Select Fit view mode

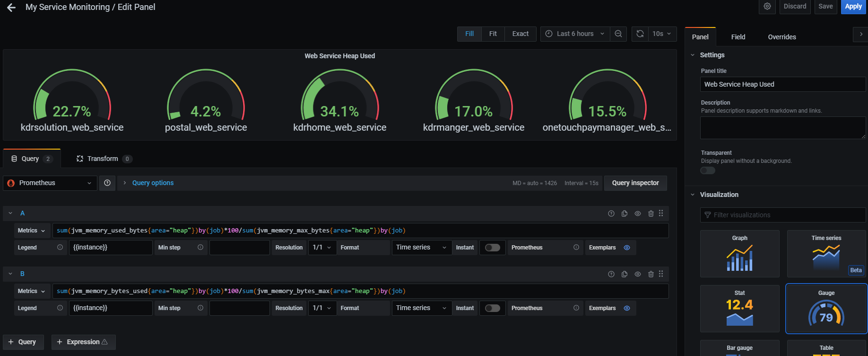pos(493,34)
